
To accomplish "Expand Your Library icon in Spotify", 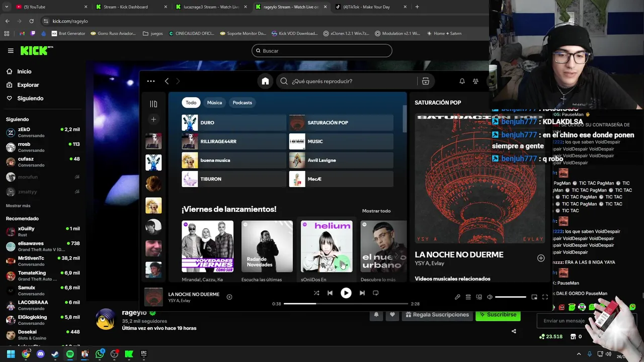I will (153, 104).
